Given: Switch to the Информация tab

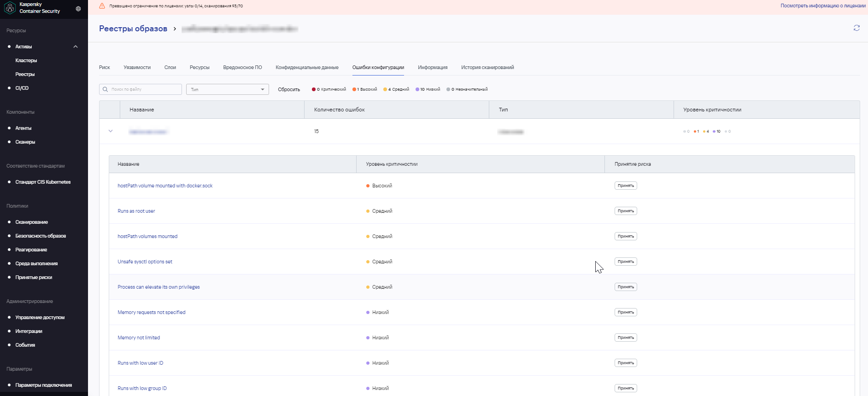Looking at the screenshot, I should 433,67.
